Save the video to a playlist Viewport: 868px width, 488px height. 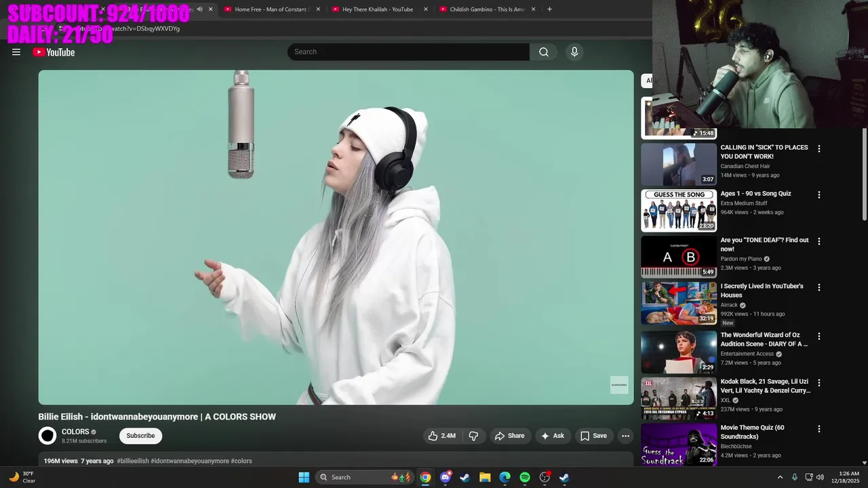click(593, 436)
